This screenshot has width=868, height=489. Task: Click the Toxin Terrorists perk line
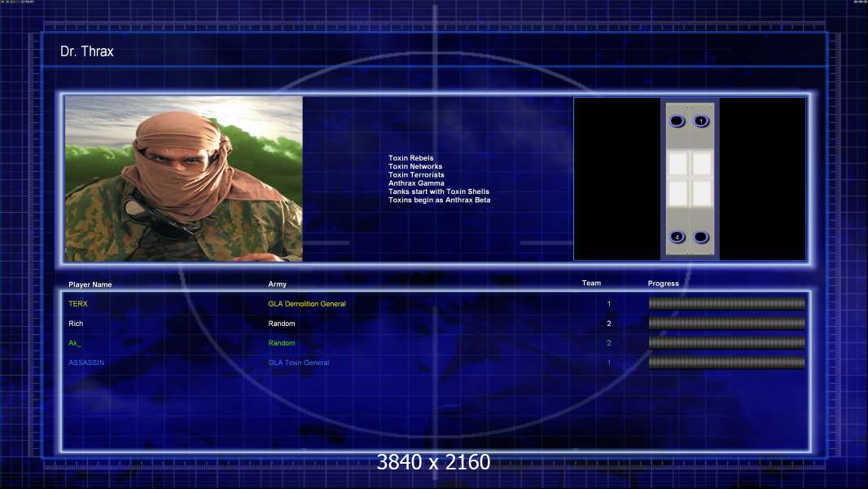416,174
